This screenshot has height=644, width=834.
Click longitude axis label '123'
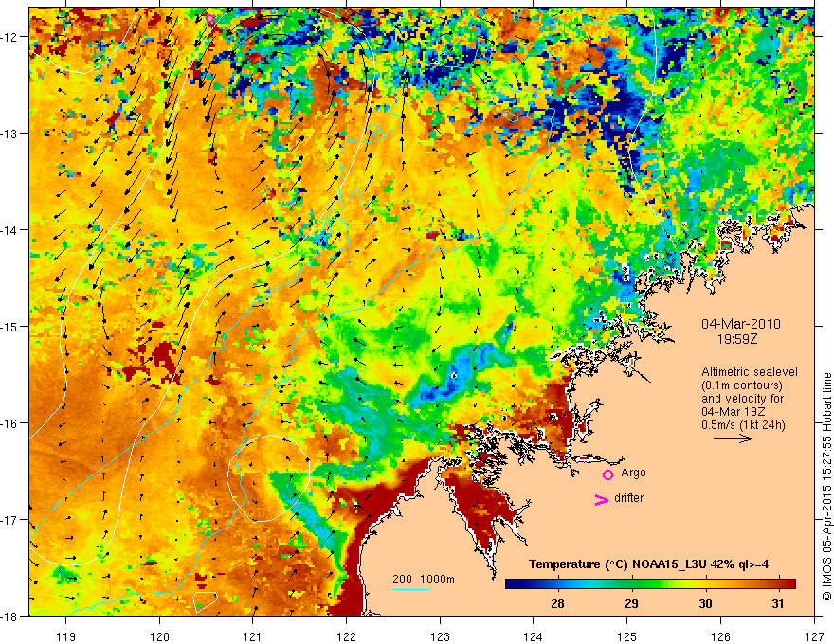tap(440, 636)
